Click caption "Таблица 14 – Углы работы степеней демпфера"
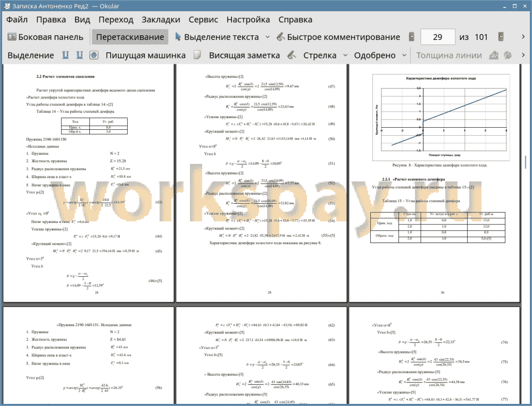The image size is (532, 406). pos(76,111)
